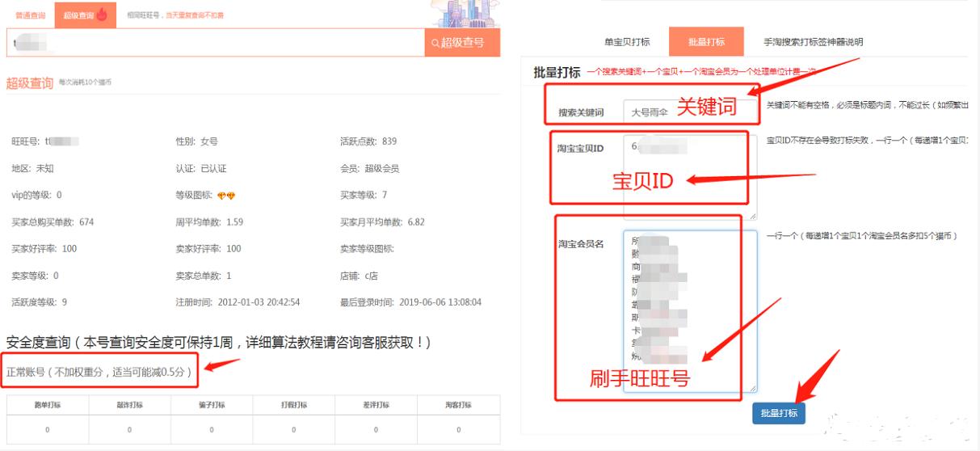Select the 批量打标 tab
The width and height of the screenshot is (980, 451).
(x=706, y=42)
